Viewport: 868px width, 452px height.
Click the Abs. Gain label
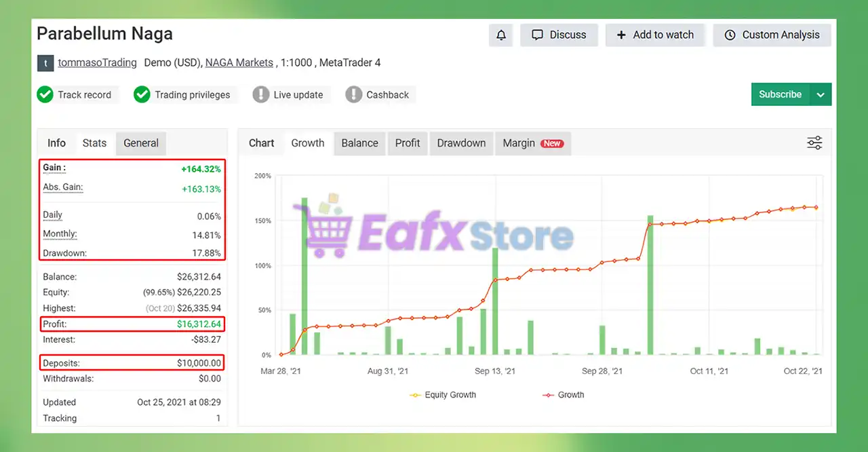point(62,187)
